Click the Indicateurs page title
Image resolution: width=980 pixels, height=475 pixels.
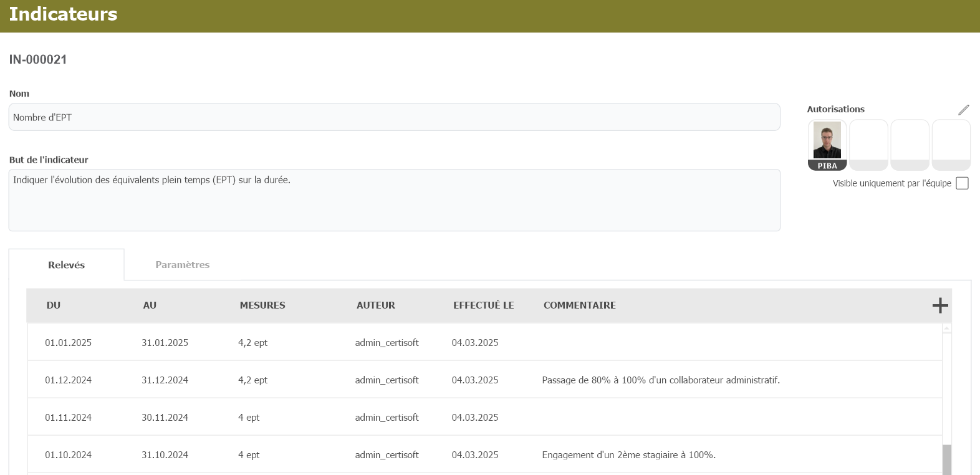tap(63, 14)
